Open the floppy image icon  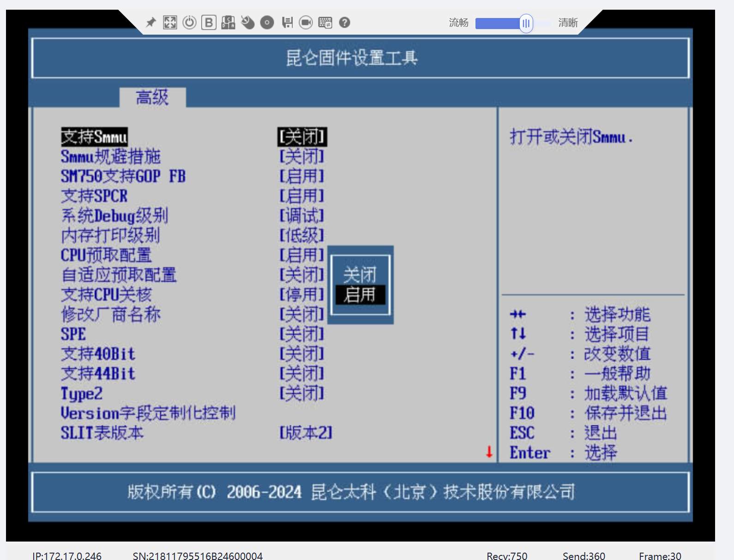(x=287, y=22)
